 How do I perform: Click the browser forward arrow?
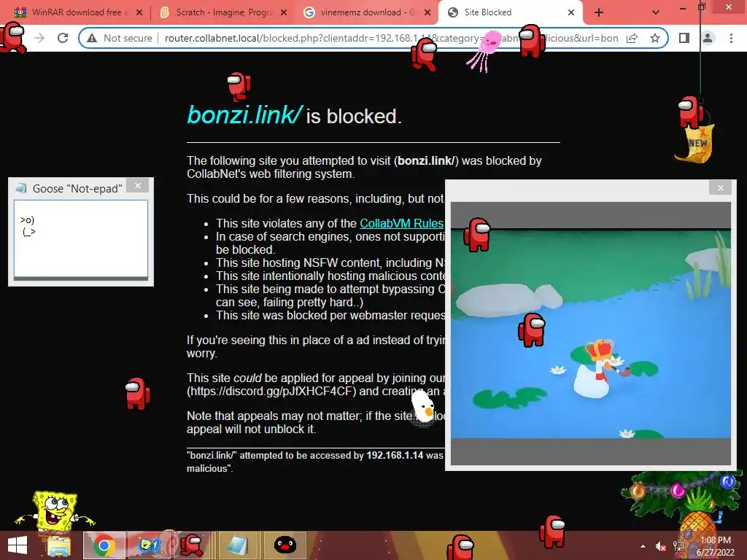[39, 38]
